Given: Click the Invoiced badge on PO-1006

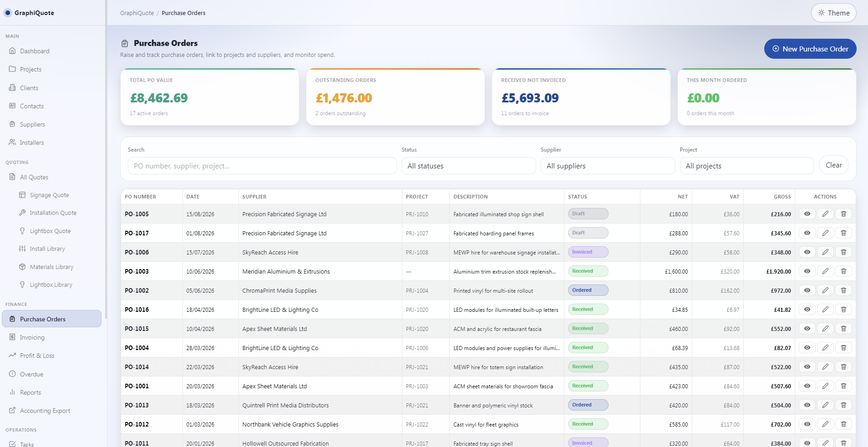Looking at the screenshot, I should click(588, 252).
